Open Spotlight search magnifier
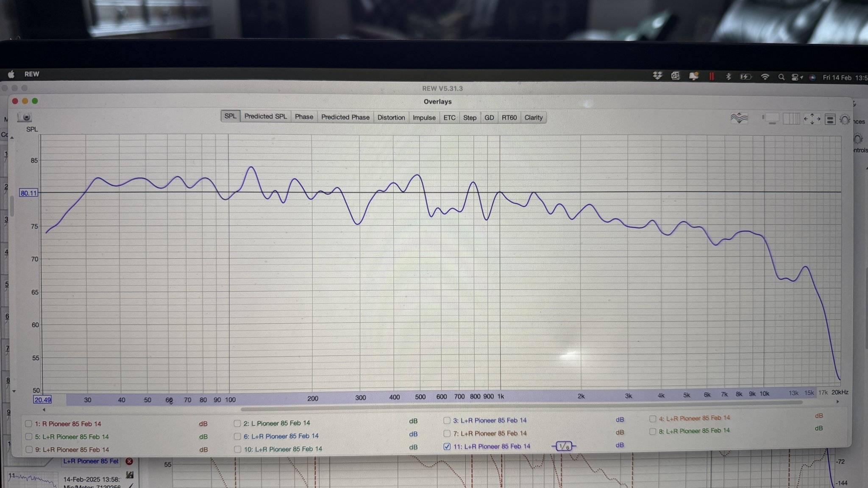This screenshot has width=868, height=488. [x=781, y=77]
